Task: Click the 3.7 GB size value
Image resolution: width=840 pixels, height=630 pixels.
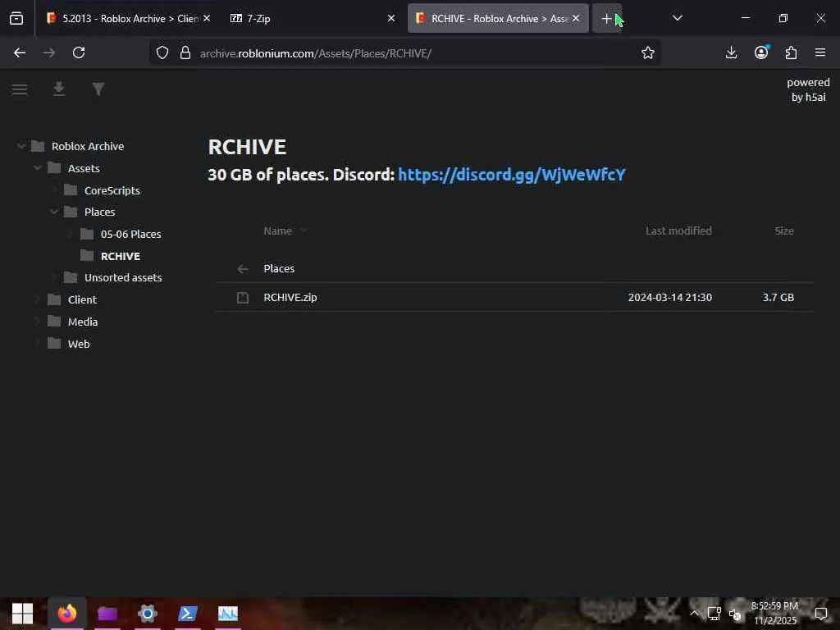Action: [778, 297]
